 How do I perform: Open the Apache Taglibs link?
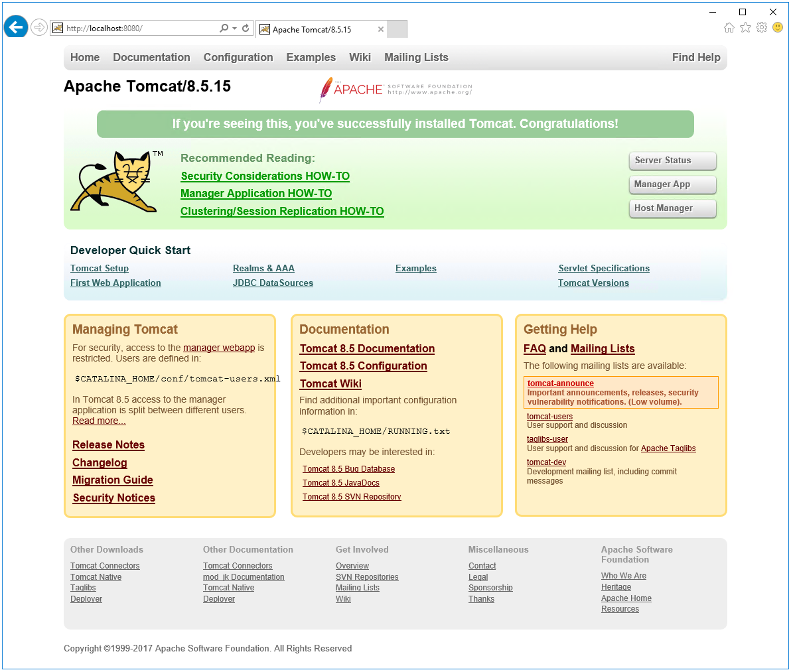pos(668,448)
